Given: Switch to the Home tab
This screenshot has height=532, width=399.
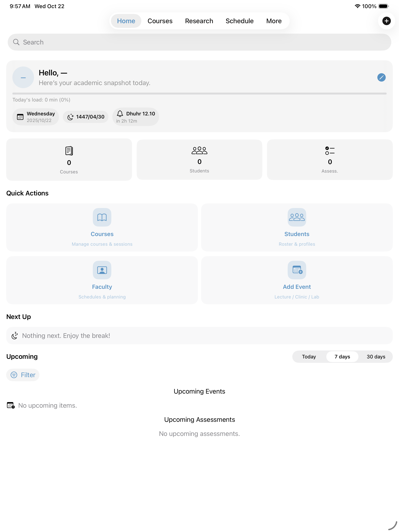Looking at the screenshot, I should [x=126, y=21].
